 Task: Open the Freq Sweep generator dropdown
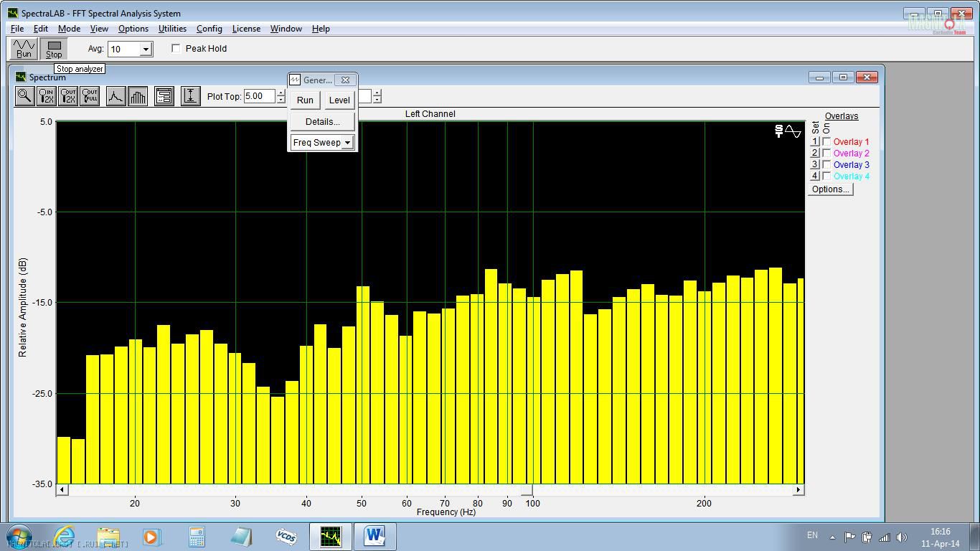347,142
